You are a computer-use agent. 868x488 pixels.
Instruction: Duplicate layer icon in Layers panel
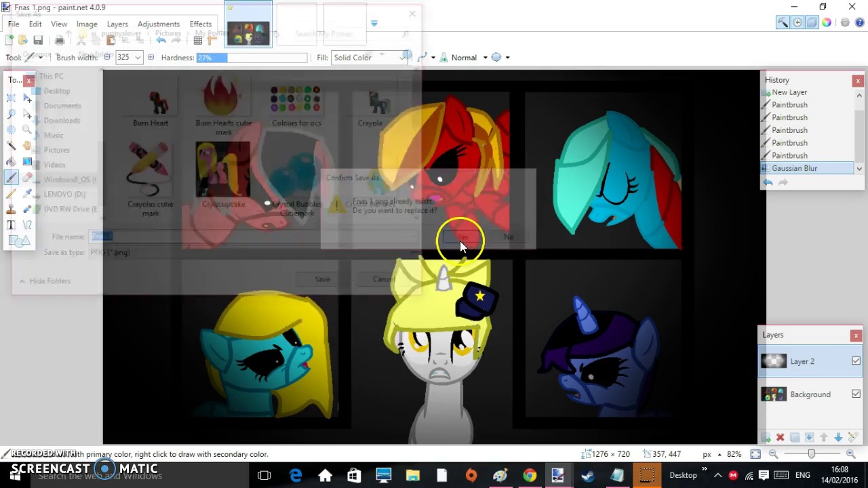795,438
